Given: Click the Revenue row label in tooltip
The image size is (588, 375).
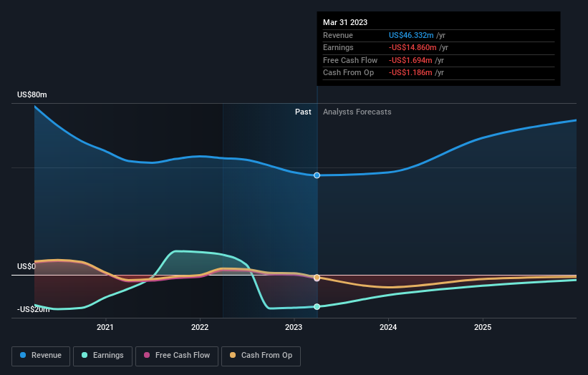Looking at the screenshot, I should (338, 35).
